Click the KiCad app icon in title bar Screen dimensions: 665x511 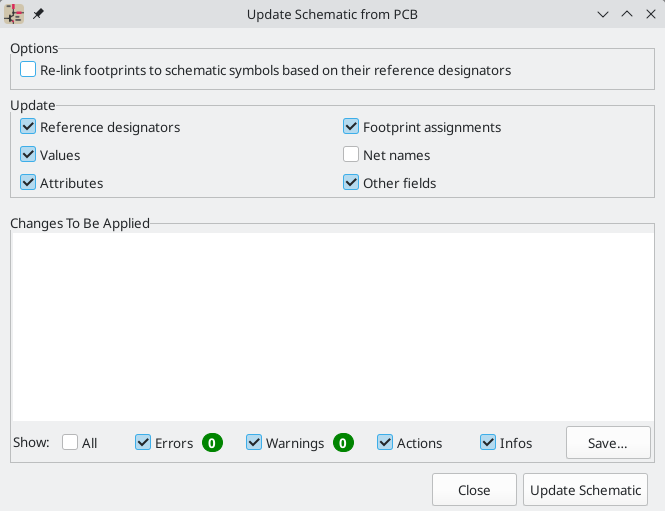pyautogui.click(x=15, y=15)
